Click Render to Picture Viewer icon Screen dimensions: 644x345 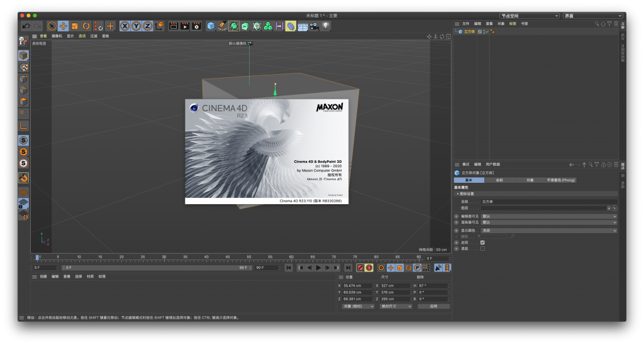click(x=185, y=26)
